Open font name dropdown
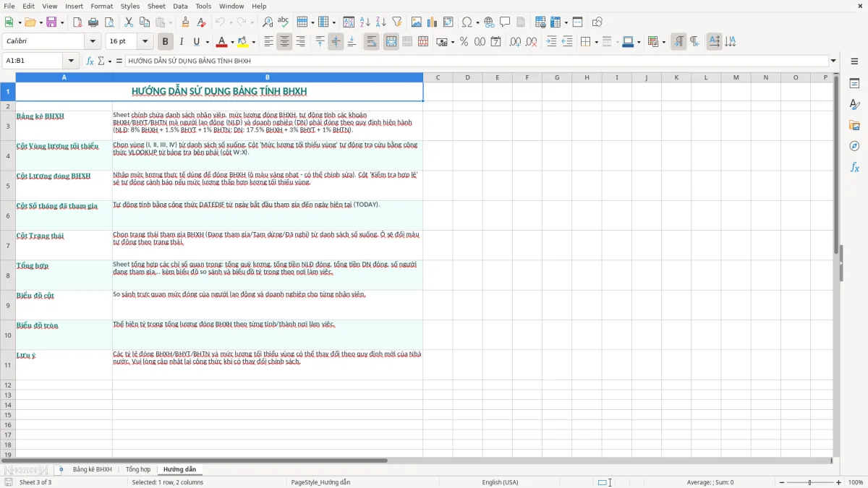Screen dimensions: 868x488 93,42
